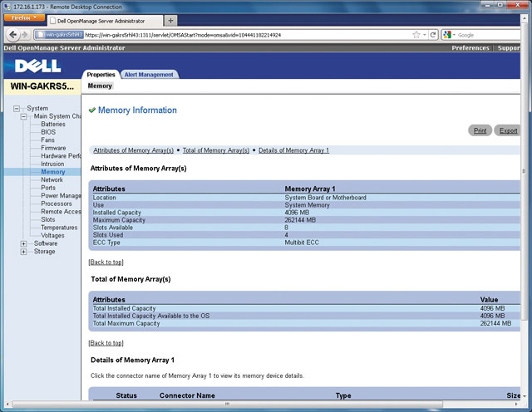Click the Dell logo
Image resolution: width=532 pixels, height=412 pixels.
click(37, 66)
